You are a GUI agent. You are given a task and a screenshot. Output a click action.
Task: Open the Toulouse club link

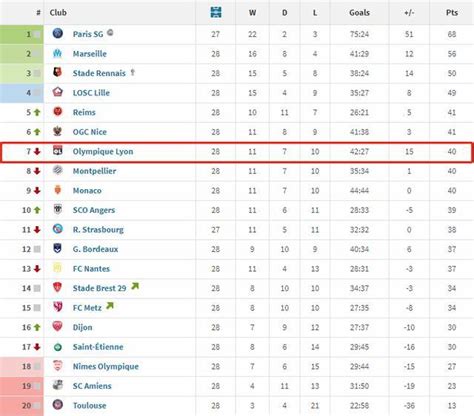89,405
